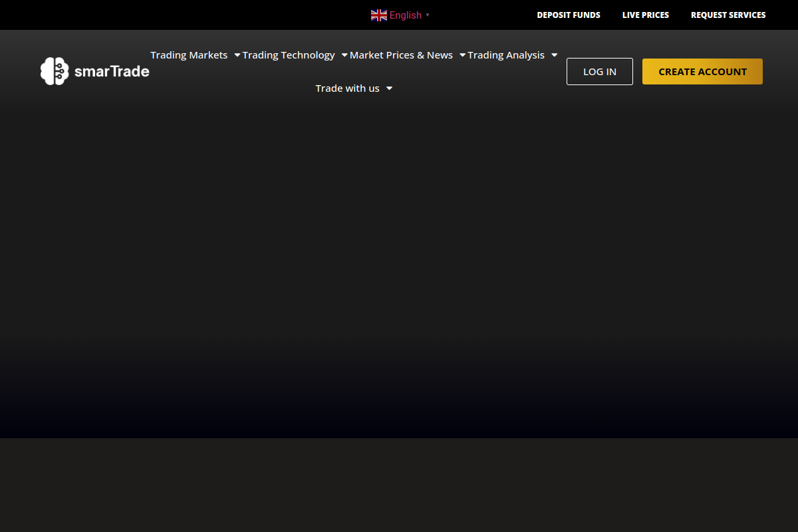Viewport: 798px width, 532px height.
Task: Open the Trading Technology menu
Action: 289,55
